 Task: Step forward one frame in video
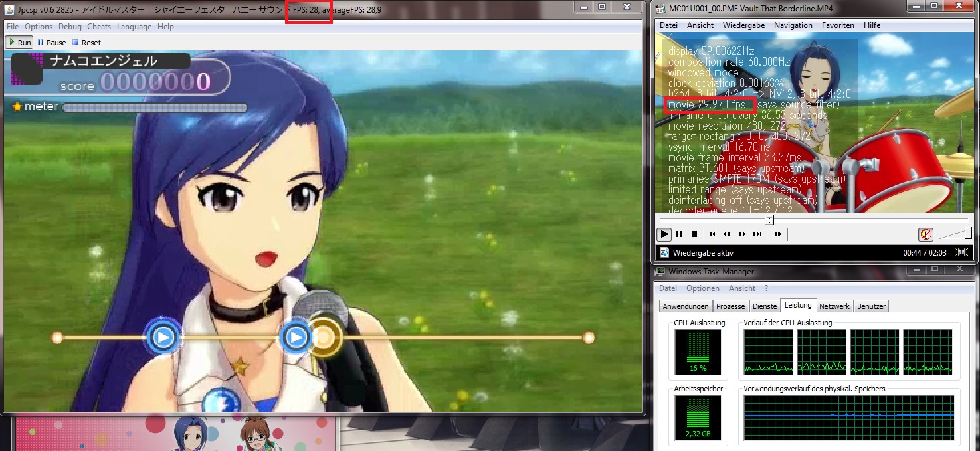point(778,234)
